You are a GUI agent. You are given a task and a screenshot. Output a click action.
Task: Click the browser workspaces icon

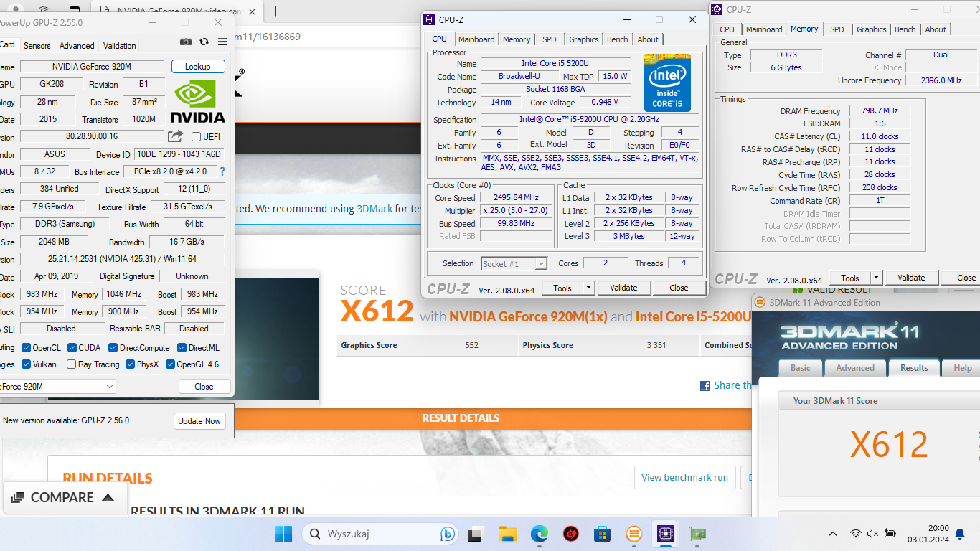tap(44, 11)
